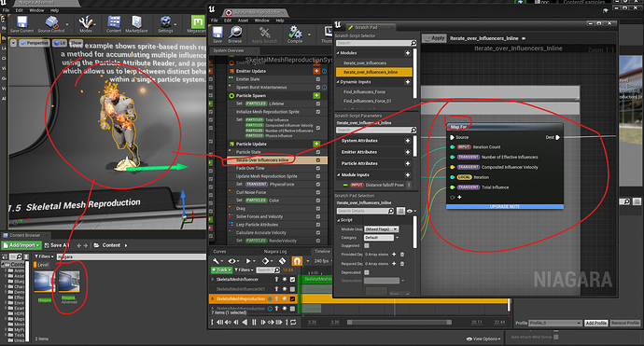Collapse the Dynamic Inputs section arrow
Viewport: 644px width, 346px height.
tap(338, 82)
